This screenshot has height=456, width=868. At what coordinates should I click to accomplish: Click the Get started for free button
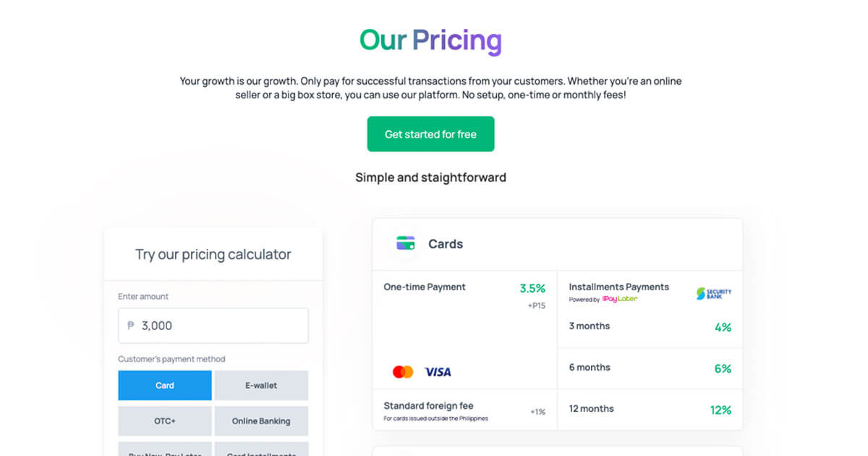[430, 134]
